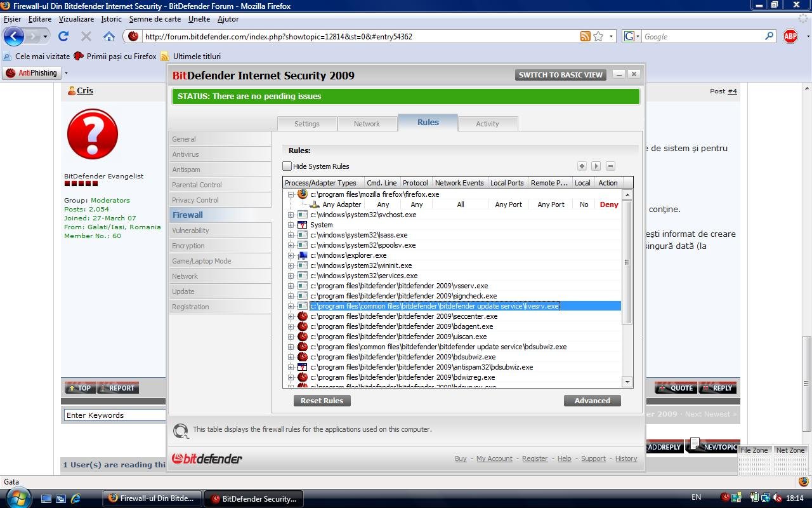Click Internet Explorer quick launch icon
Viewport: 812px width, 508px height.
point(75,498)
